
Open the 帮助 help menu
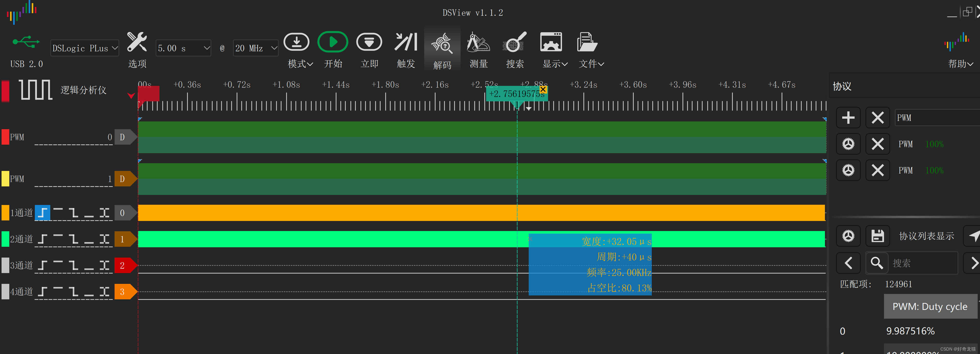960,64
